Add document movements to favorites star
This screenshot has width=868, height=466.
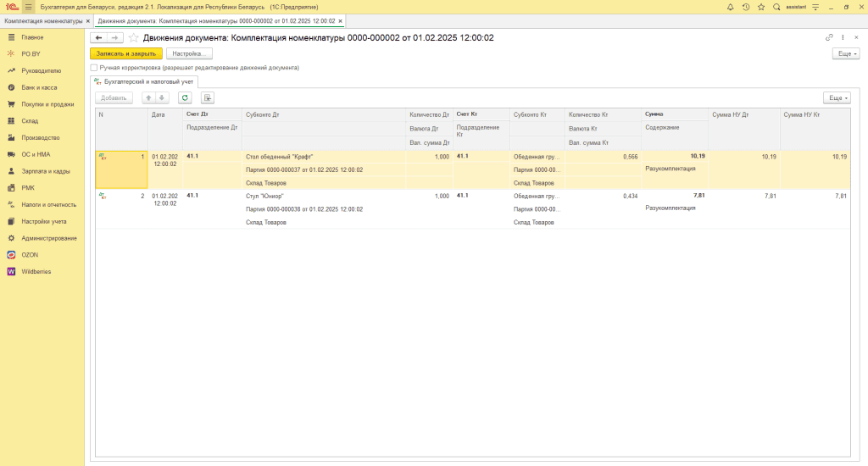(133, 37)
